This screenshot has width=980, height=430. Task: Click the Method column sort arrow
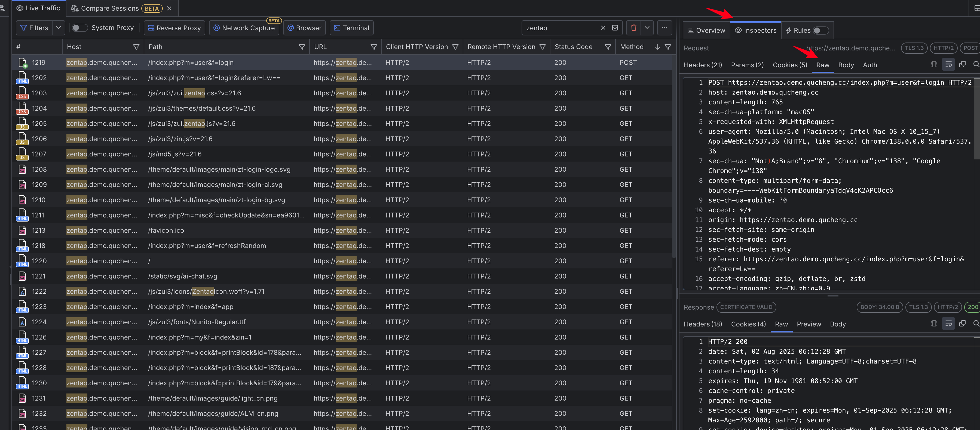coord(657,47)
